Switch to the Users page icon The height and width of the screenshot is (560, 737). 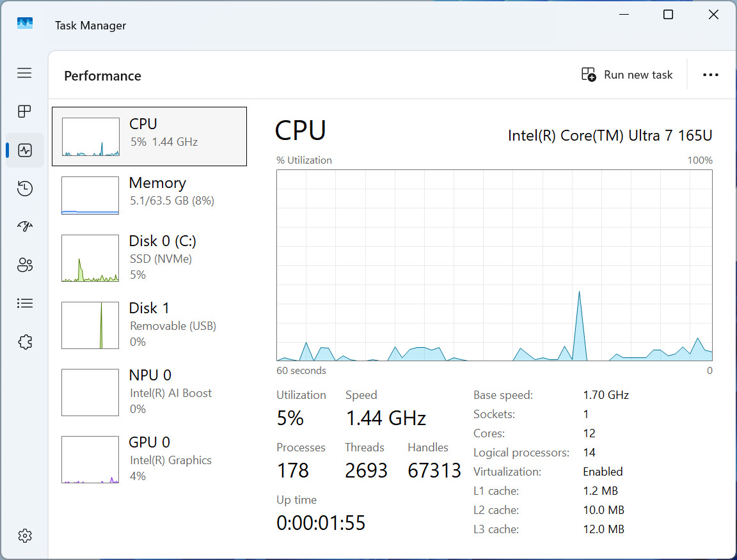click(25, 265)
